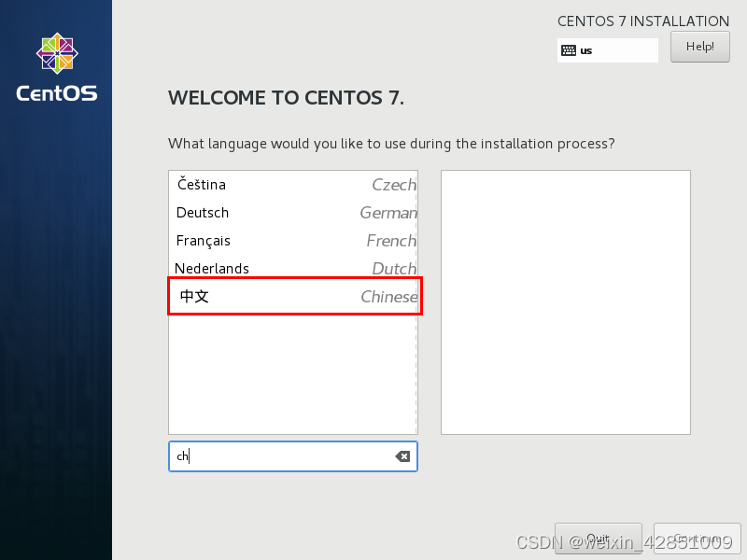Click the language search input field
The height and width of the screenshot is (560, 747).
[293, 456]
